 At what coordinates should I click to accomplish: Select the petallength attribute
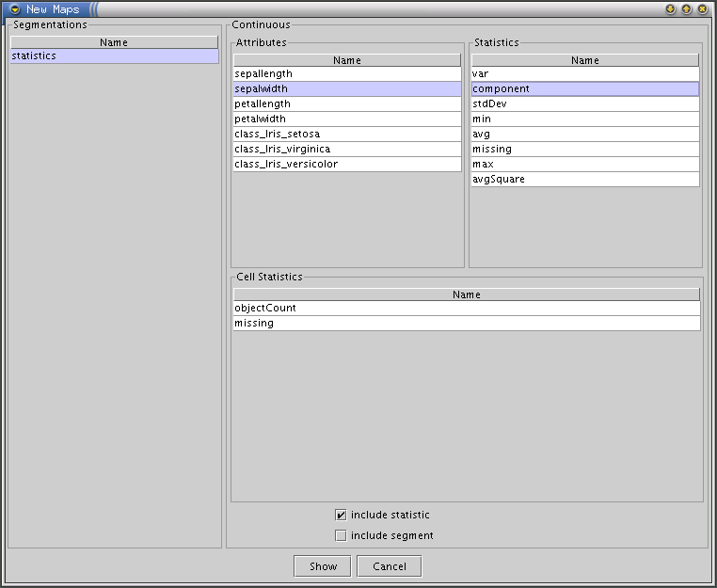click(x=347, y=103)
